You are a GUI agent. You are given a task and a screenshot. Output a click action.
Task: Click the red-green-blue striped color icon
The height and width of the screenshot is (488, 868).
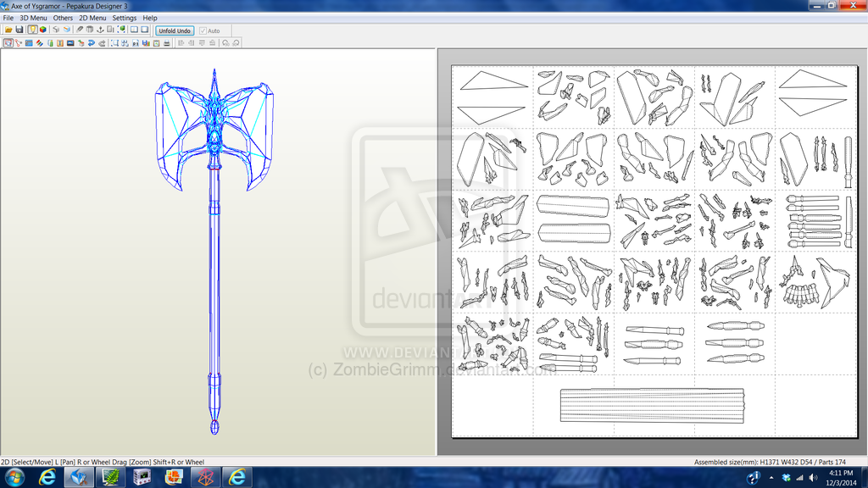coord(39,42)
